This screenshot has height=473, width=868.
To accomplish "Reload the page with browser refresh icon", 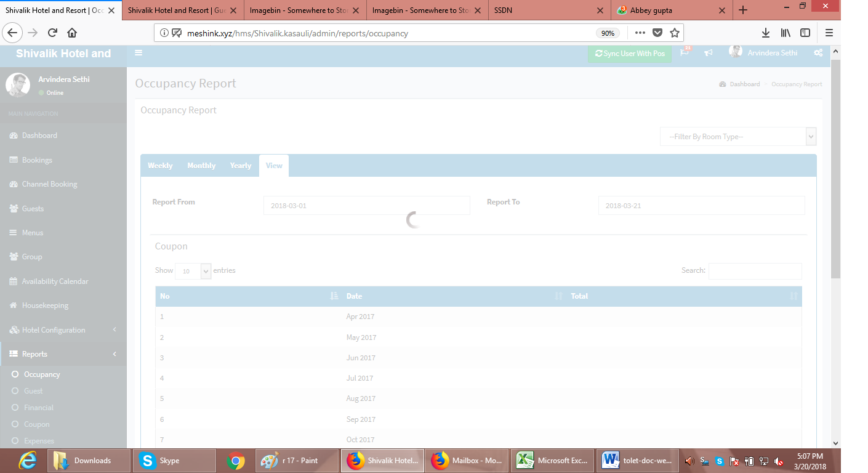I will (53, 33).
